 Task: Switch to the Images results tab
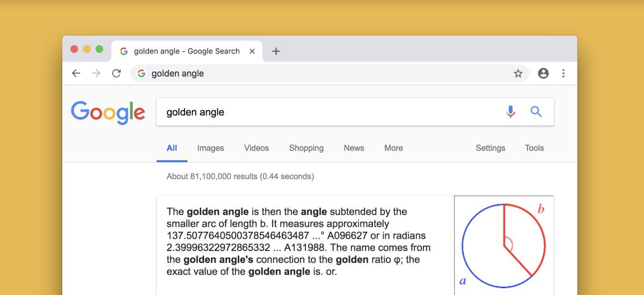210,148
